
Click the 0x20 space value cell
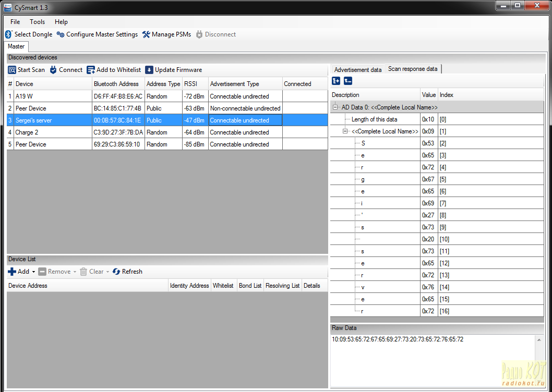click(429, 239)
